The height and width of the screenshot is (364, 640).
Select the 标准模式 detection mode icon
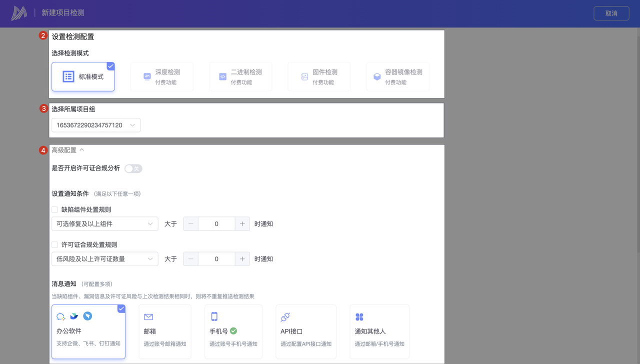[x=68, y=76]
